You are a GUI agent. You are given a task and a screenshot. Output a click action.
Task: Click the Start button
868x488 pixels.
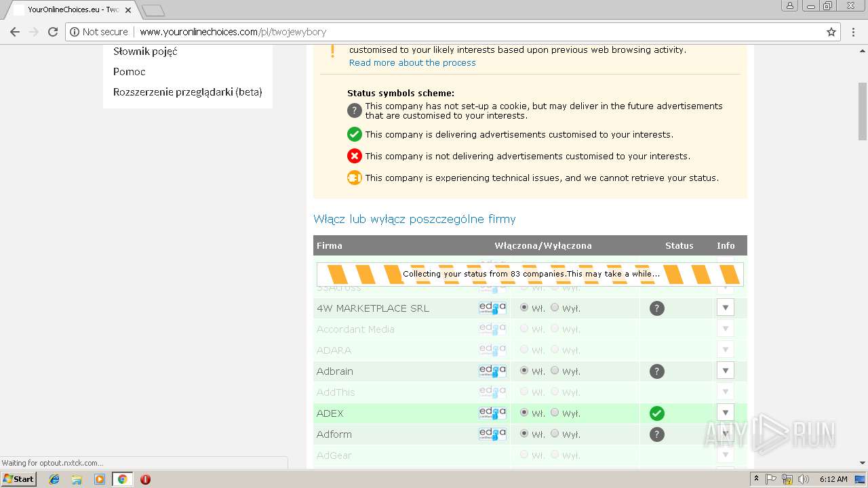pyautogui.click(x=18, y=479)
